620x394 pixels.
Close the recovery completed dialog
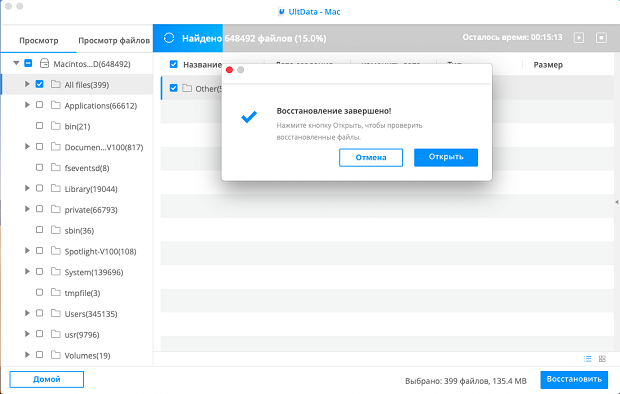coord(229,70)
